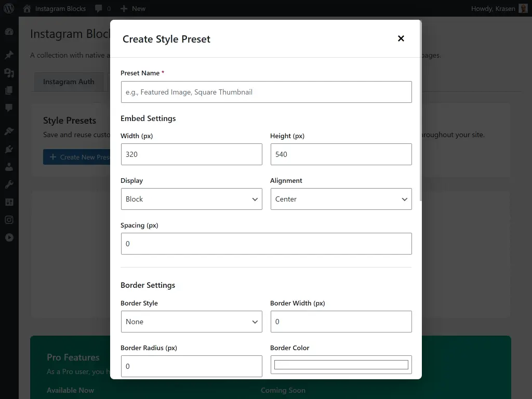This screenshot has height=399, width=532.
Task: Open the New menu in the admin bar
Action: (133, 8)
